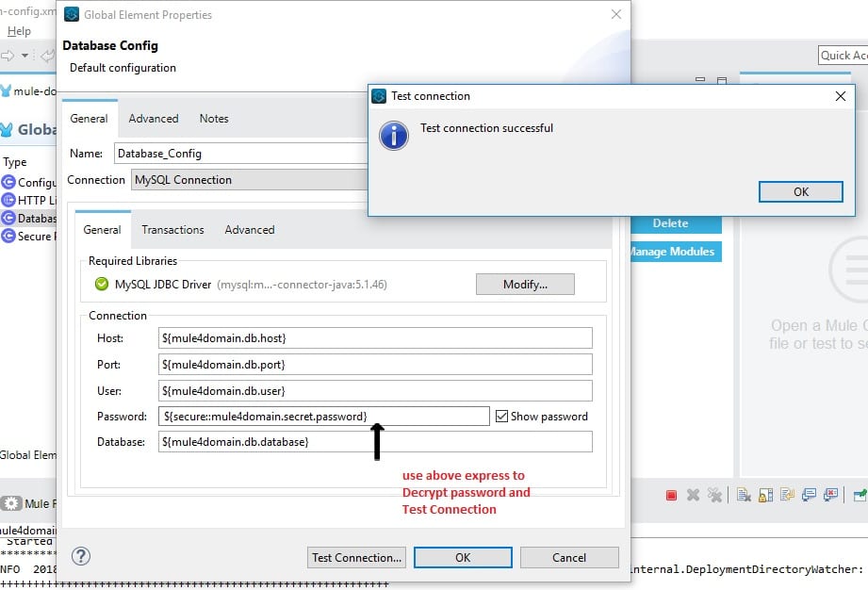Click the maximize view icon in the editor
The image size is (868, 590).
pos(722,80)
